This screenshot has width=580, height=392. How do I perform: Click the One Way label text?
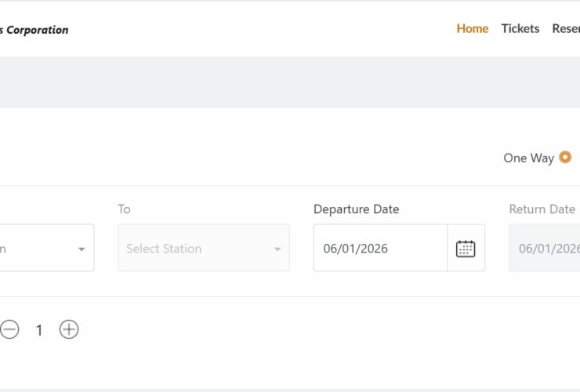pyautogui.click(x=528, y=158)
